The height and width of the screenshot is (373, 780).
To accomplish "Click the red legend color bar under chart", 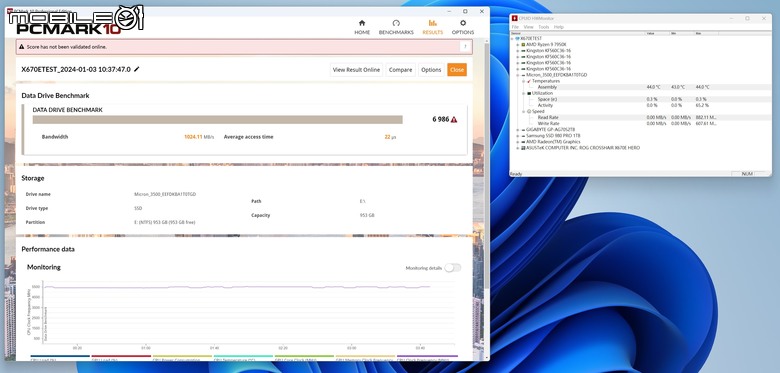I will (121, 356).
